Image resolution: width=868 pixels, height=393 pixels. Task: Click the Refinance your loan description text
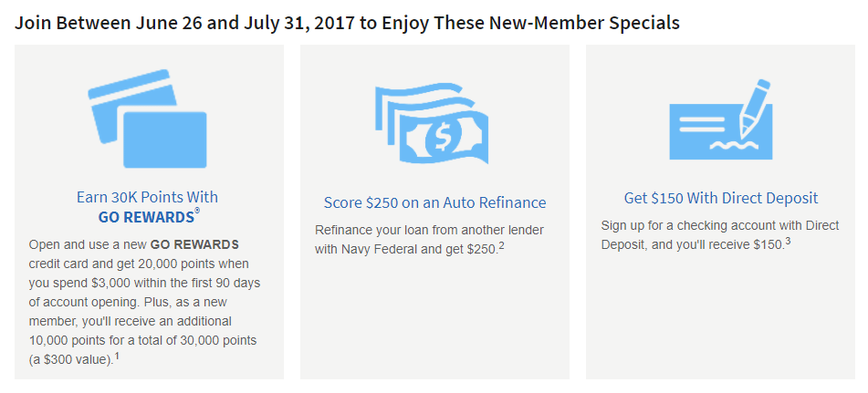430,239
